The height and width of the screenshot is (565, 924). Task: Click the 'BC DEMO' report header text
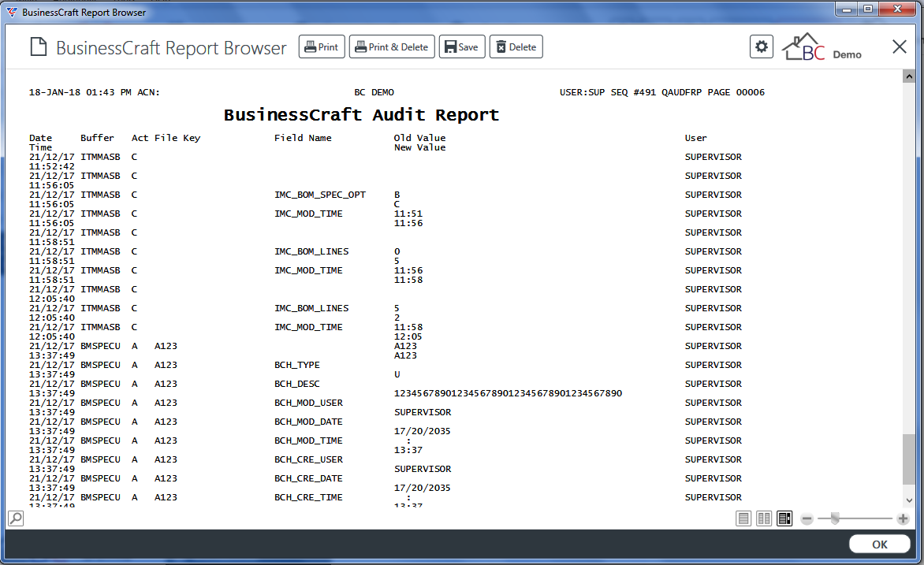click(374, 92)
